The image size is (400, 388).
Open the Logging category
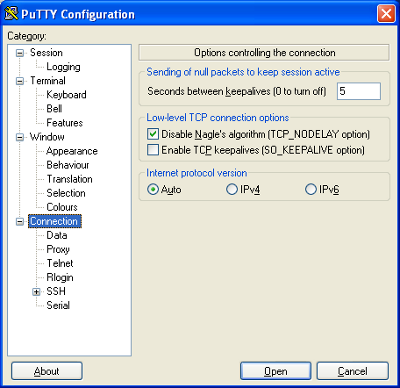pyautogui.click(x=63, y=67)
